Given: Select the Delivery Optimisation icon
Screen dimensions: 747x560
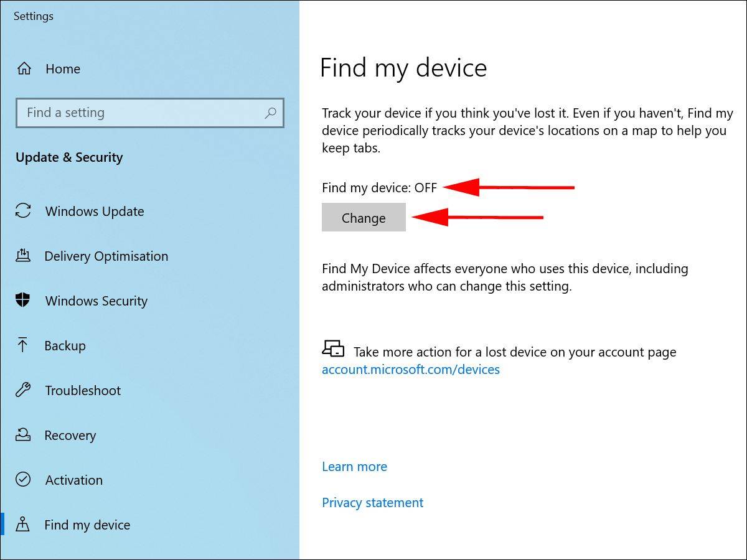Looking at the screenshot, I should (23, 256).
